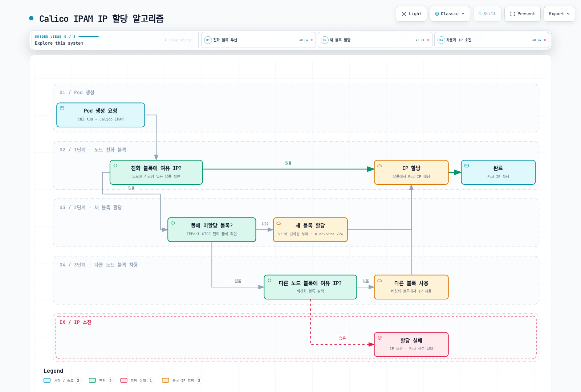Click the Legend heading
The width and height of the screenshot is (581, 392).
pyautogui.click(x=53, y=371)
